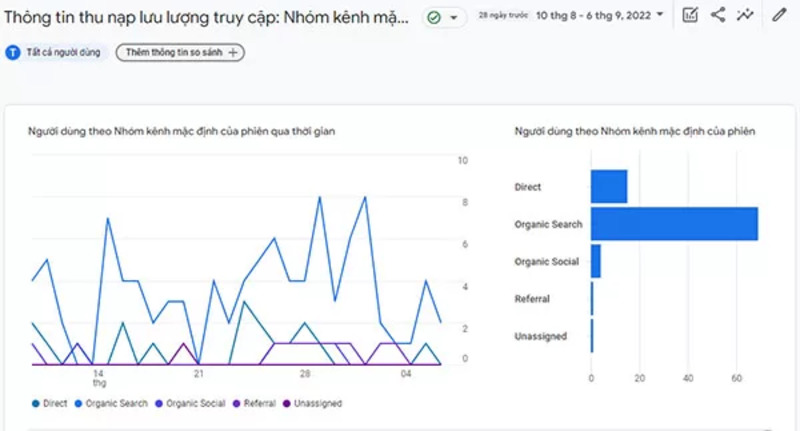Share this report via share icon
The height and width of the screenshot is (431, 800).
(718, 15)
